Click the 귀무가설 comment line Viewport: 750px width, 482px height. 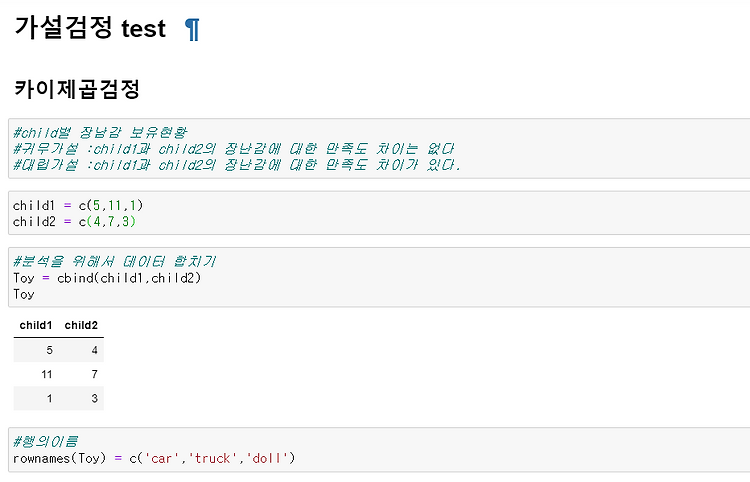click(x=233, y=149)
